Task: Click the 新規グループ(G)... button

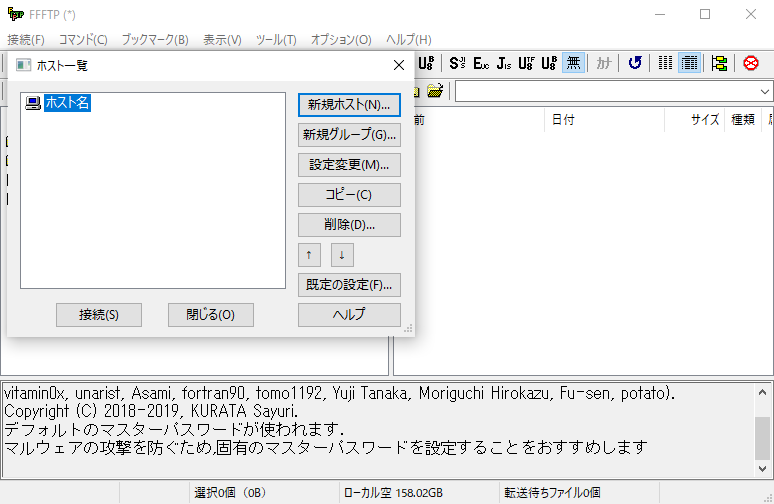Action: [x=349, y=135]
